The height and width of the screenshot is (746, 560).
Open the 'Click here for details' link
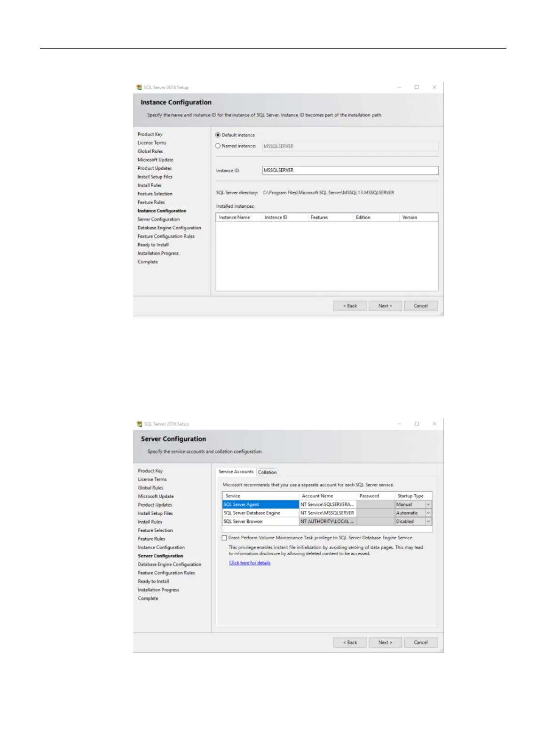250,563
